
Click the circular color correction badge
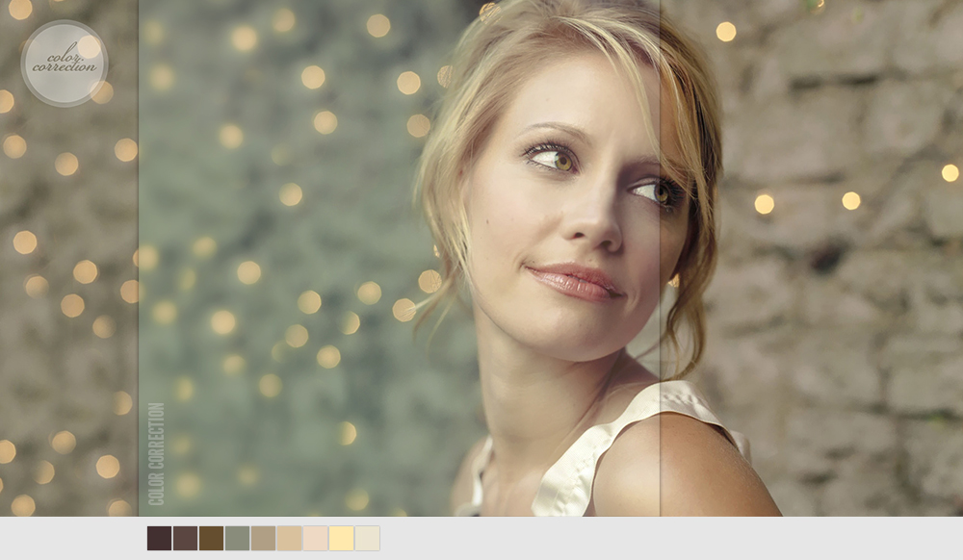pos(65,64)
